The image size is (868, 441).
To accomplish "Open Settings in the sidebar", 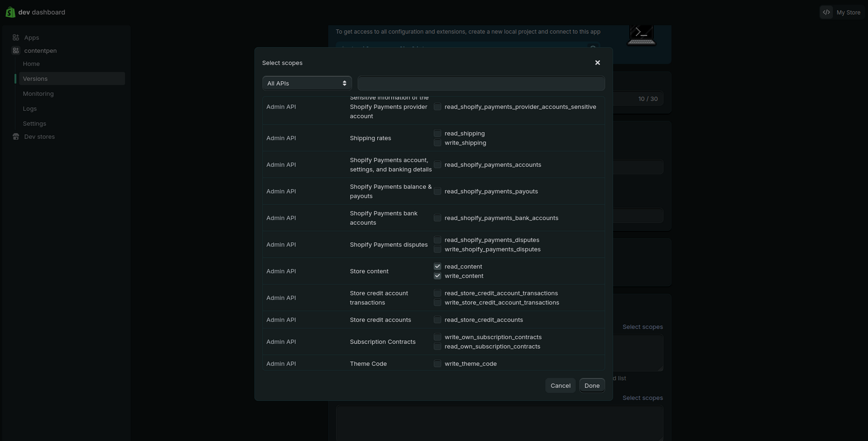I will [34, 124].
